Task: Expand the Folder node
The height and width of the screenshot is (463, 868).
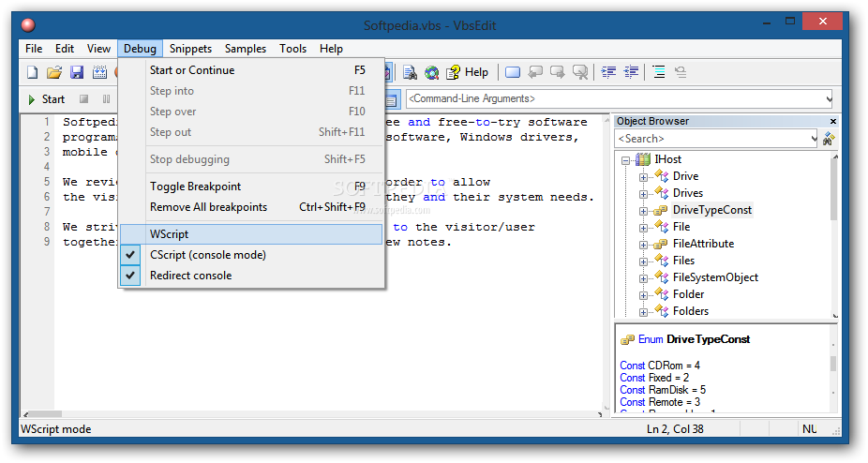Action: (643, 296)
